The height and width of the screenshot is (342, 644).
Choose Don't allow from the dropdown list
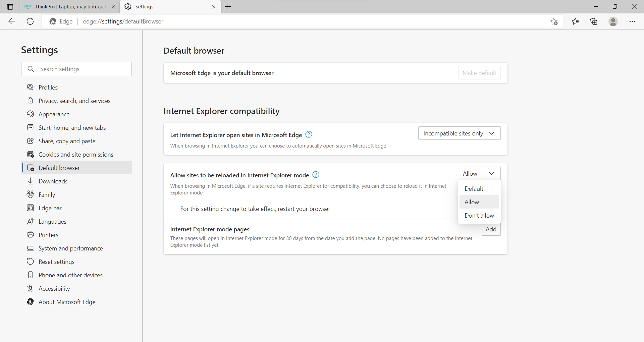(479, 216)
